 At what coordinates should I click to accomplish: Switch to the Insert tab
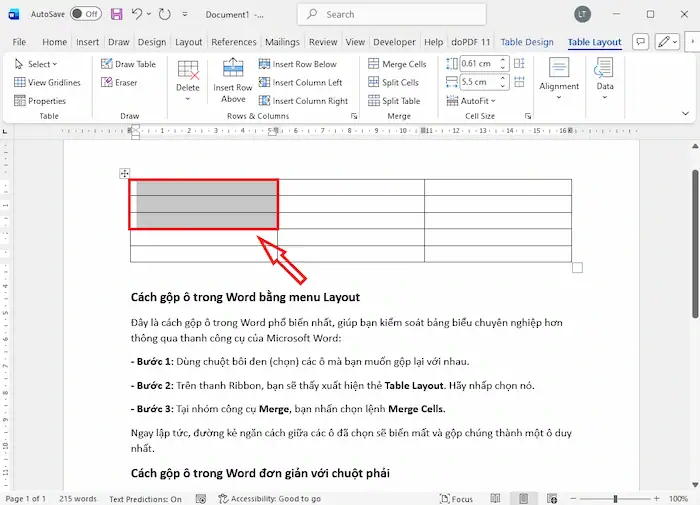tap(87, 42)
